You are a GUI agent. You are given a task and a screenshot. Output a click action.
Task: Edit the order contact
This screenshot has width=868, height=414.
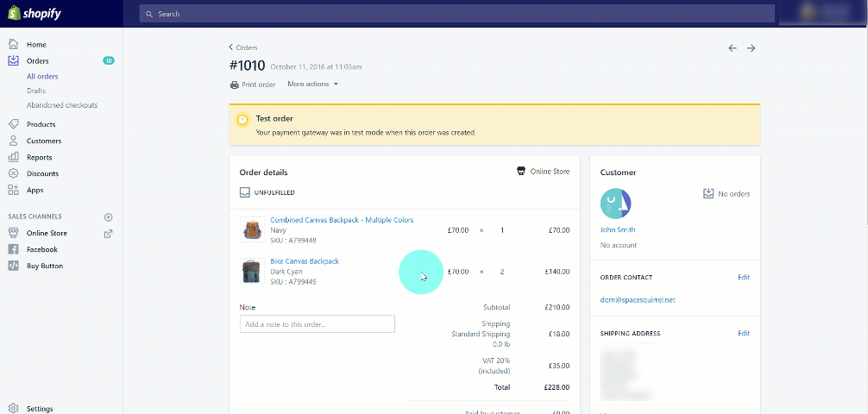pyautogui.click(x=744, y=277)
